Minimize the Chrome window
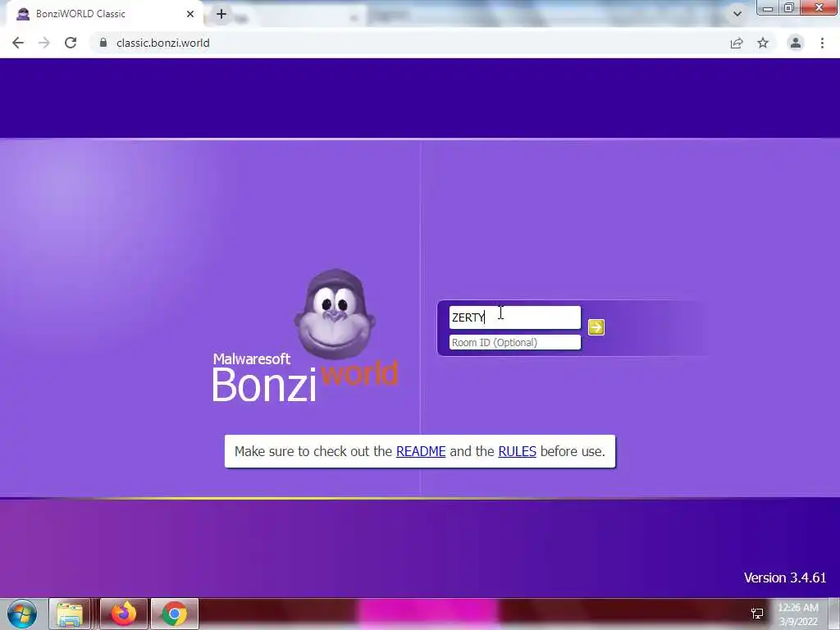840x630 pixels. tap(768, 7)
